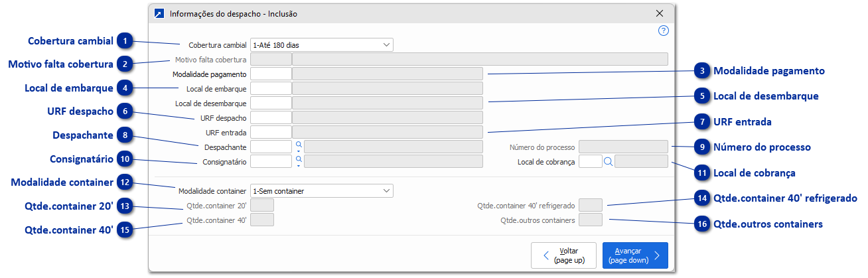Select the Local de desembarque code field
This screenshot has width=868, height=278.
tap(271, 103)
